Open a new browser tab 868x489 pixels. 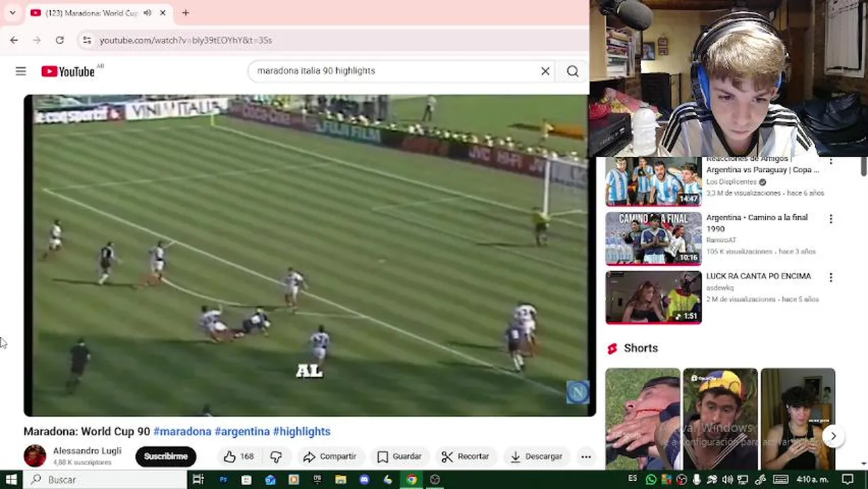185,12
